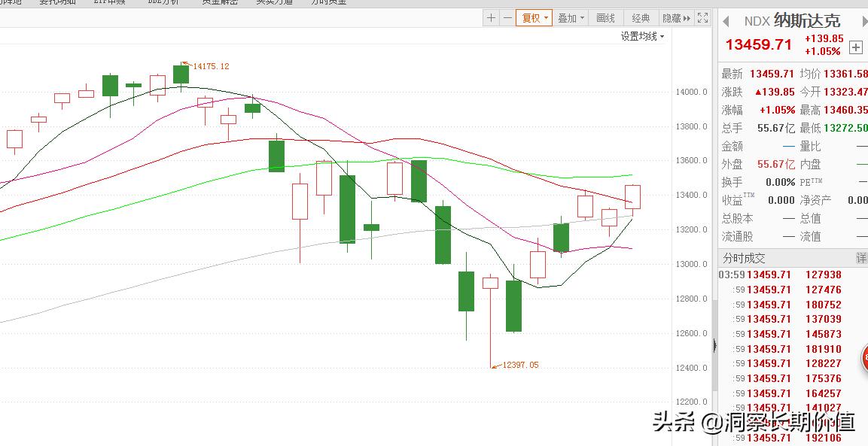Click 外盘 value 55.67亿
The image size is (868, 446).
tap(776, 165)
